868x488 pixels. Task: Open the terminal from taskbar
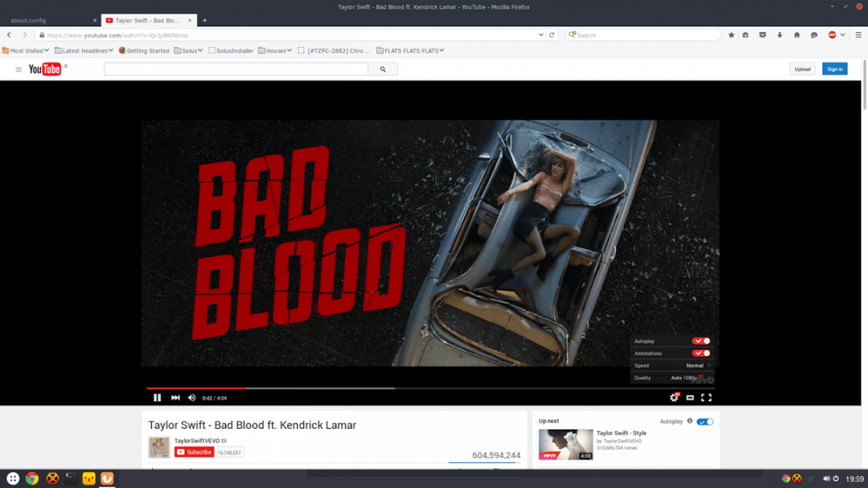[70, 478]
